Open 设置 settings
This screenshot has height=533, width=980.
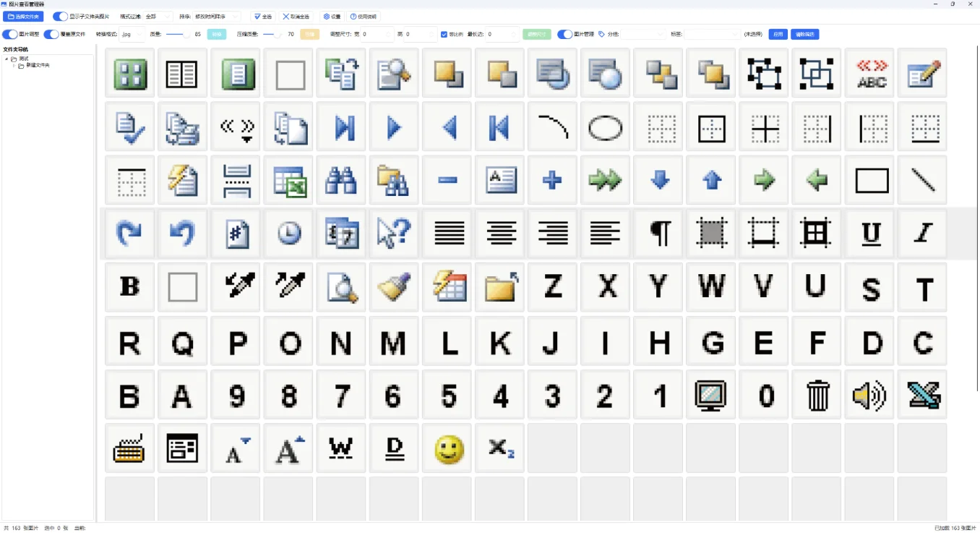click(x=332, y=16)
